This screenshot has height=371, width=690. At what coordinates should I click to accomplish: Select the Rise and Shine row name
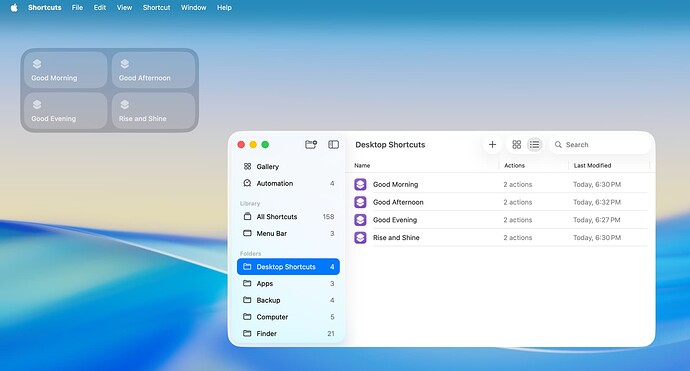point(396,238)
